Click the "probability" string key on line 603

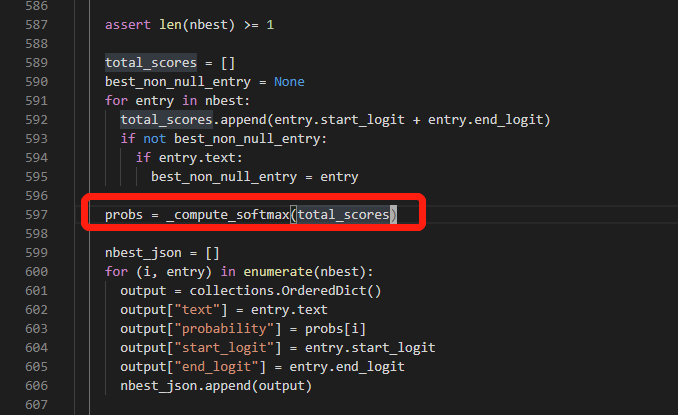[x=224, y=329]
